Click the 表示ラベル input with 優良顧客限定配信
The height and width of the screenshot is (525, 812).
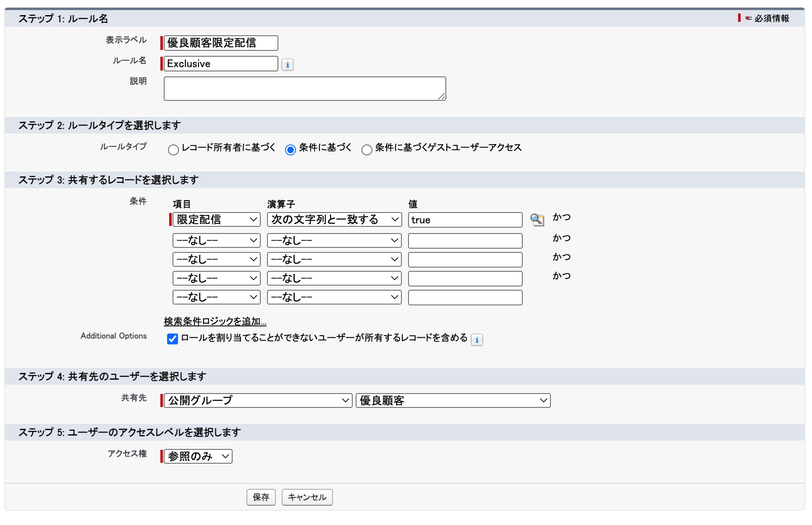coord(221,43)
